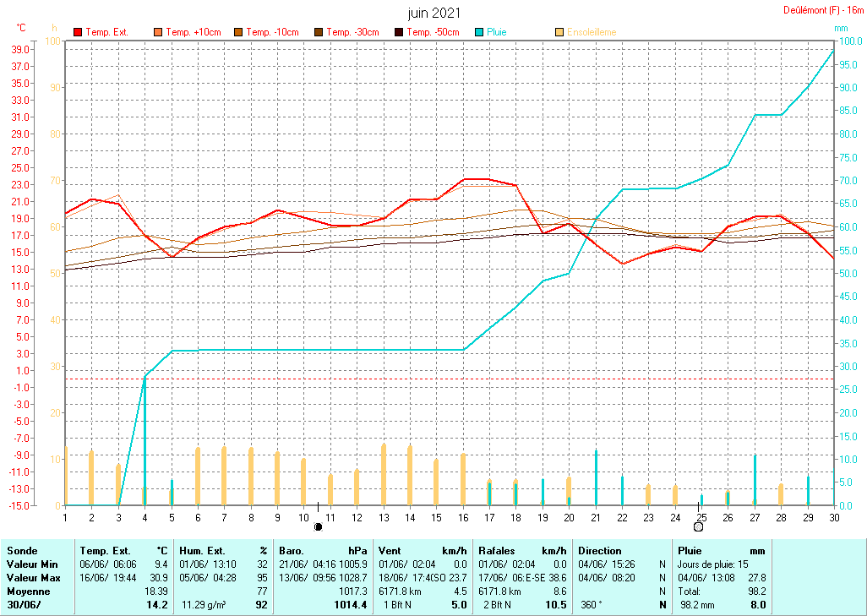Click the Direction column header
867x616 pixels.
point(600,550)
